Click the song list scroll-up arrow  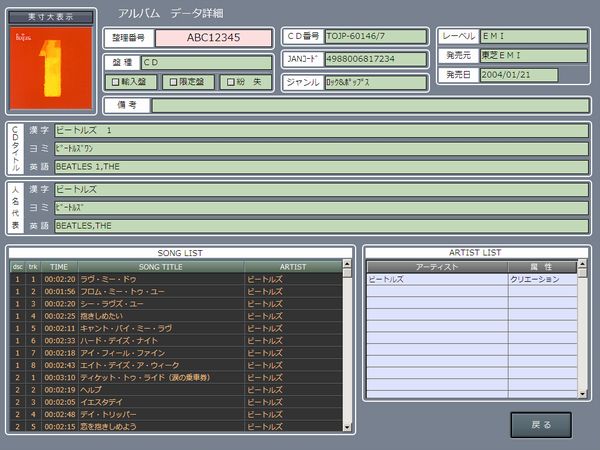tap(347, 263)
